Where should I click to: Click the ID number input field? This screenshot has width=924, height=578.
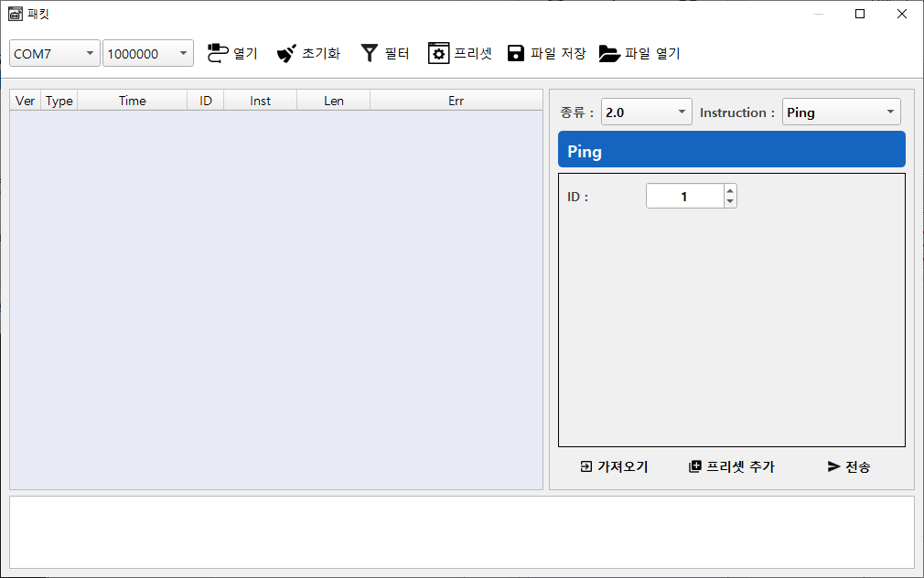point(683,196)
